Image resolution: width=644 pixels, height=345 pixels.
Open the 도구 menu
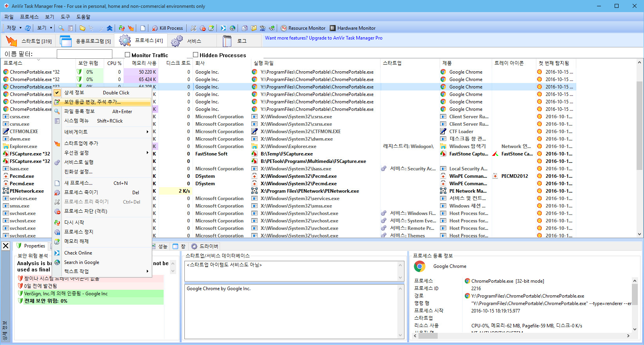click(x=65, y=17)
